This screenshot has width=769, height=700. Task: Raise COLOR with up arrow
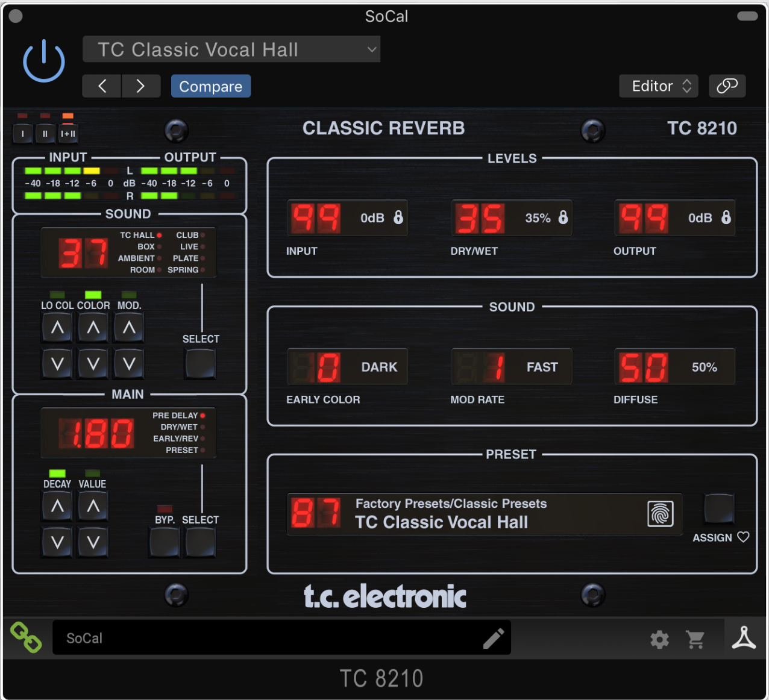point(93,328)
